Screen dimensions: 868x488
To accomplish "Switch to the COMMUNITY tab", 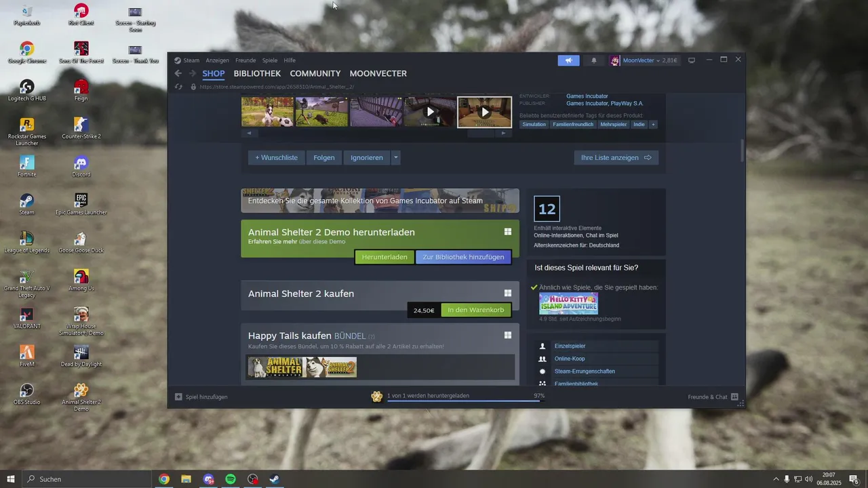I will click(315, 73).
